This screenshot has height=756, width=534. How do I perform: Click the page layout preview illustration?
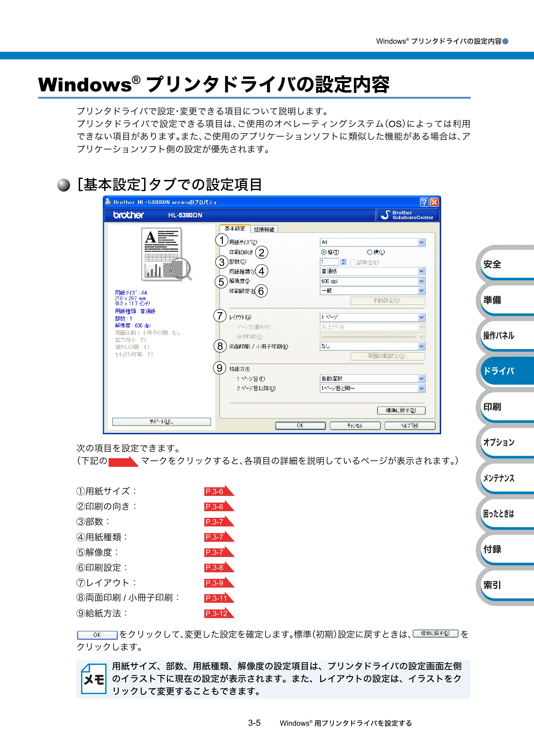pyautogui.click(x=166, y=254)
